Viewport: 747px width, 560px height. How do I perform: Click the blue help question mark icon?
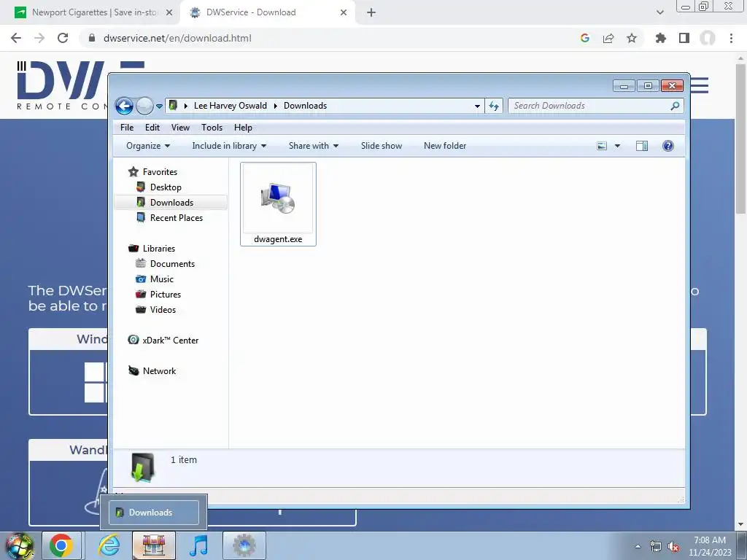[x=668, y=146]
